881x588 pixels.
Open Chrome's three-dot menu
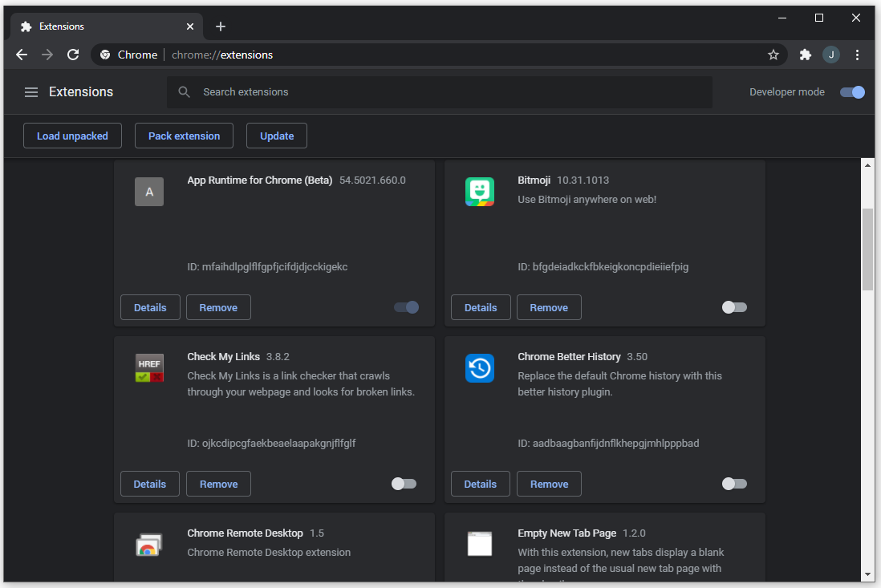coord(857,55)
